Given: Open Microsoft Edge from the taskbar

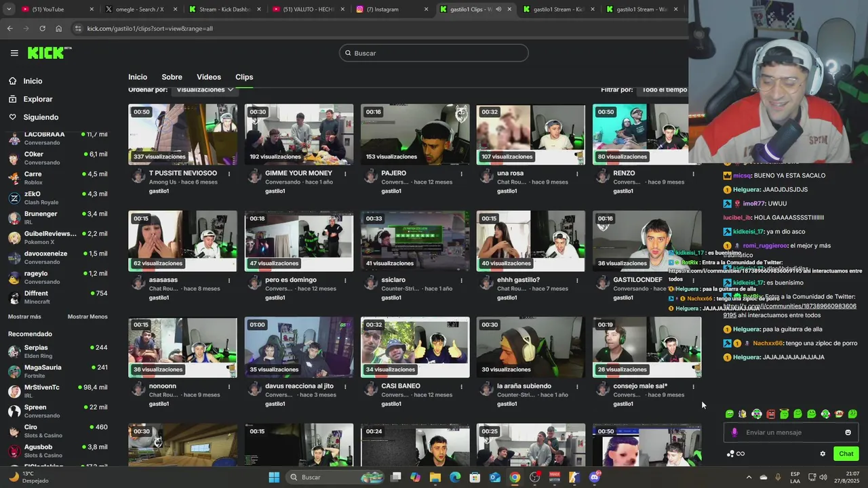Looking at the screenshot, I should [x=455, y=477].
